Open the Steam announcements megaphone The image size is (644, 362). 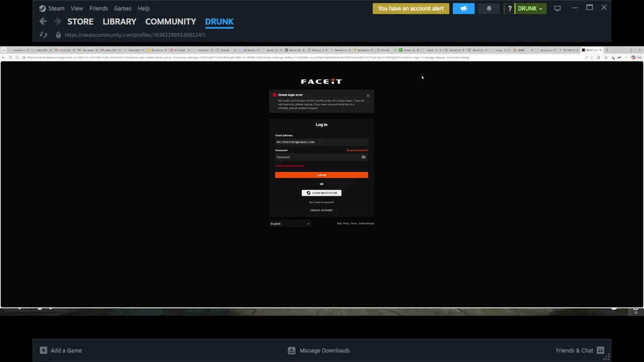click(463, 9)
